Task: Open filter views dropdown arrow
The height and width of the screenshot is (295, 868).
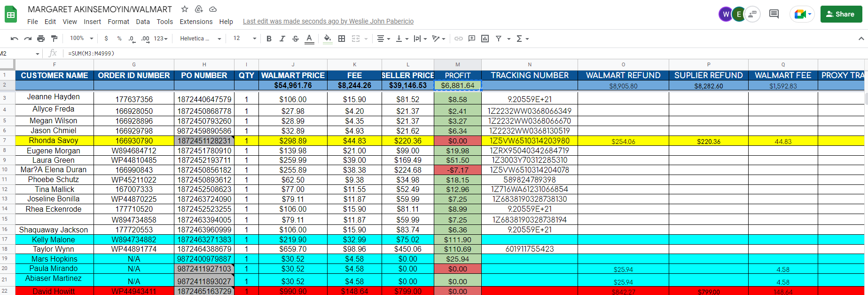Action: pyautogui.click(x=508, y=39)
